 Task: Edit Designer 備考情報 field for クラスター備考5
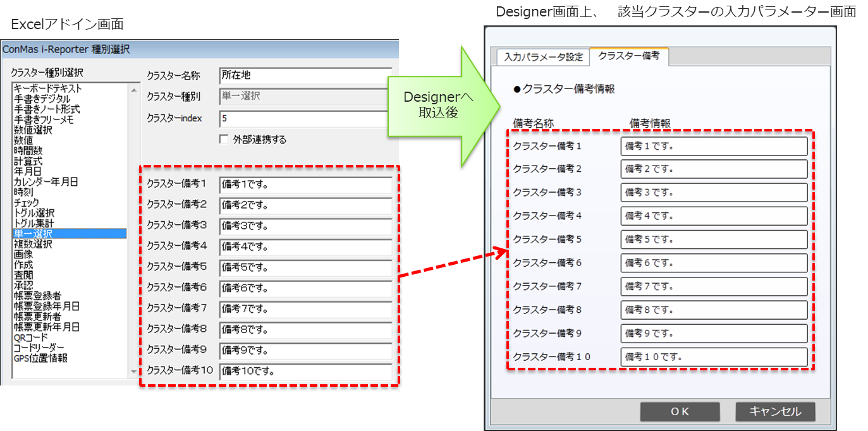[714, 240]
